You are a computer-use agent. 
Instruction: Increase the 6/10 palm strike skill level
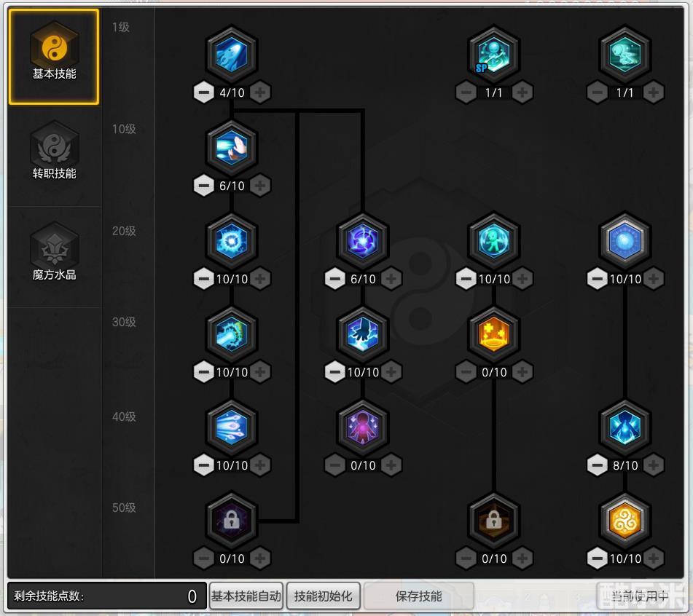tap(260, 186)
